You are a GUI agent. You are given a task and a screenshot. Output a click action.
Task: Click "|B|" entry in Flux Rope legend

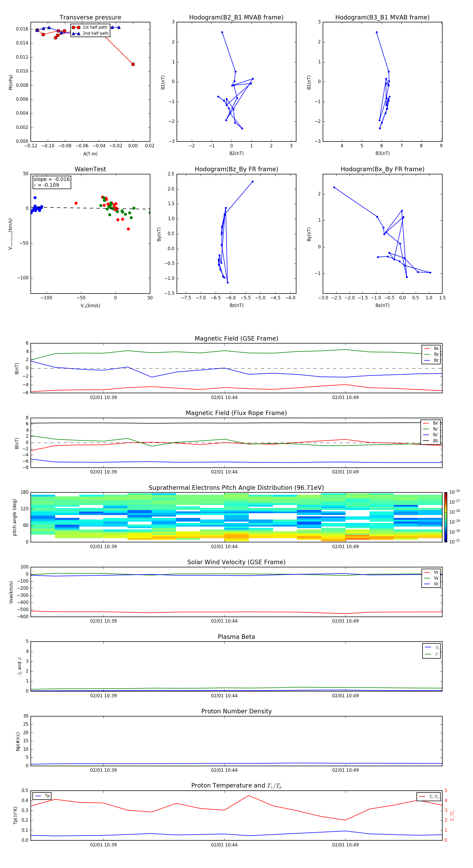tap(431, 441)
